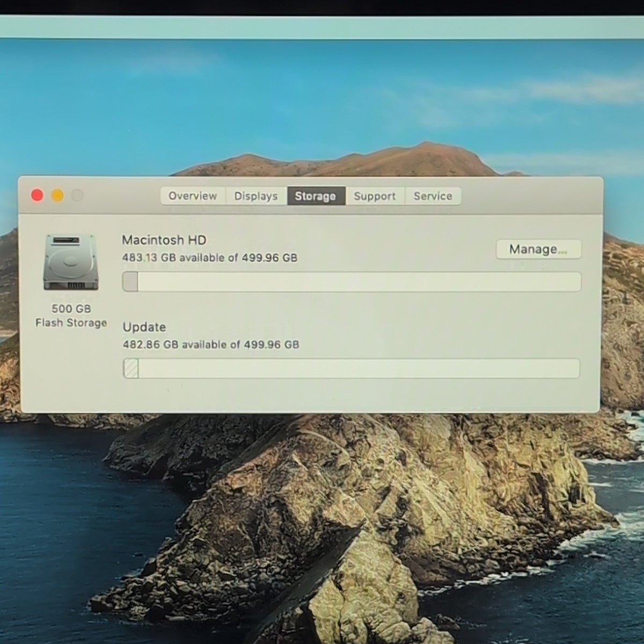Show the Service tab

pos(433,196)
